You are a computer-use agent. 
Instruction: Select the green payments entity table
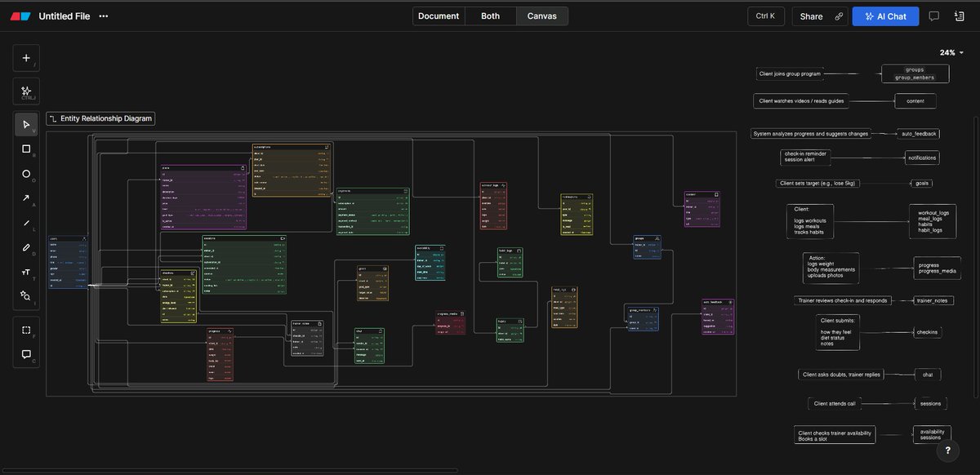coord(372,211)
